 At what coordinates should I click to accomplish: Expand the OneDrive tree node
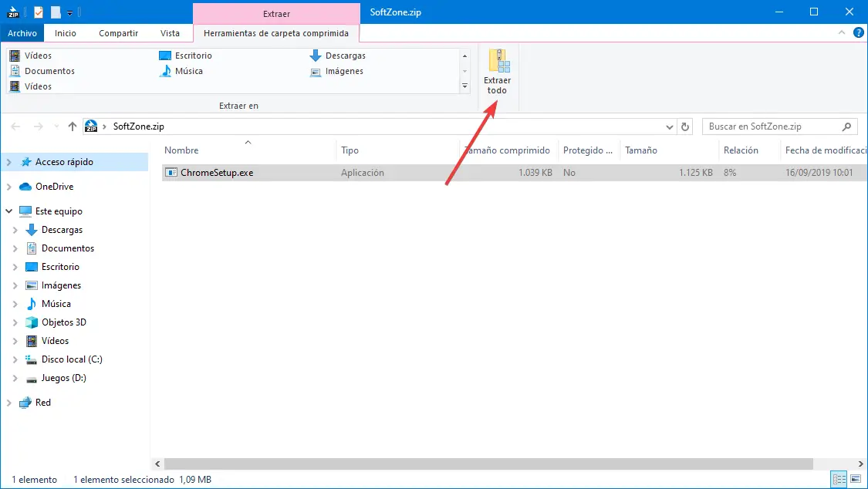8,187
